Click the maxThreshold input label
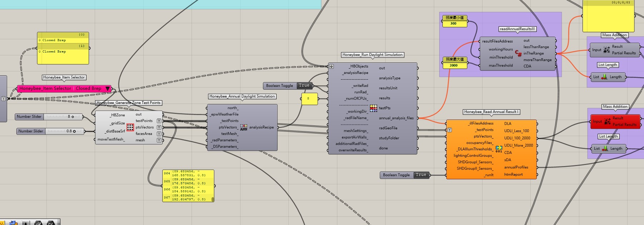The image size is (644, 225). coord(501,65)
